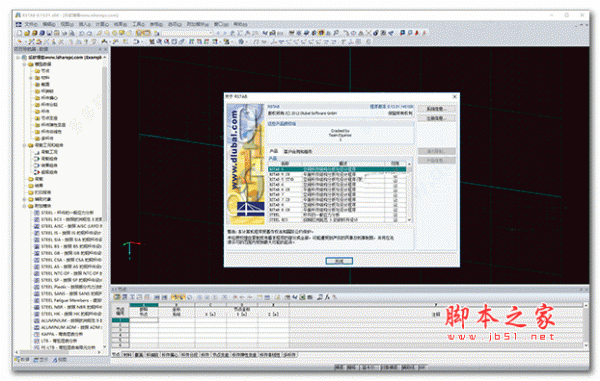Image resolution: width=600 pixels, height=381 pixels.
Task: Click the product list vertical scrollbar
Action: click(409, 192)
